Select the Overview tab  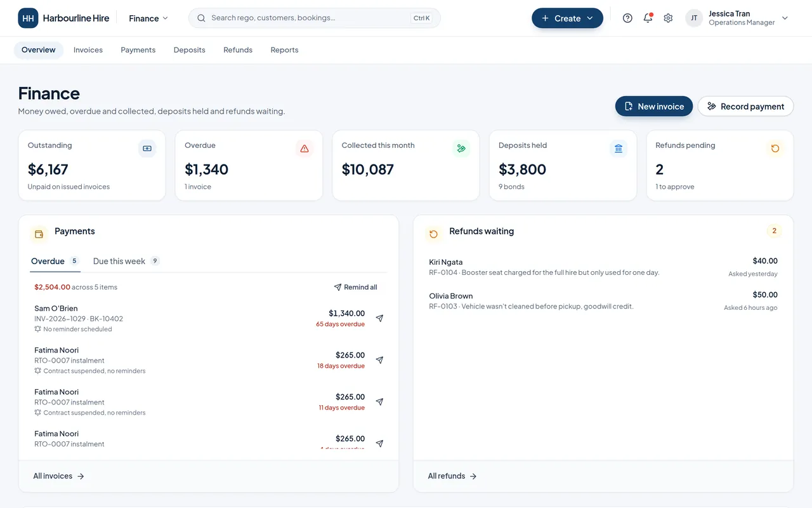pyautogui.click(x=39, y=50)
